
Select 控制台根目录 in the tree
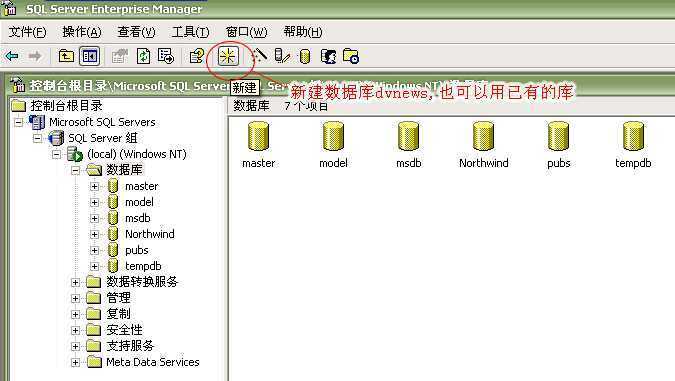(x=66, y=105)
